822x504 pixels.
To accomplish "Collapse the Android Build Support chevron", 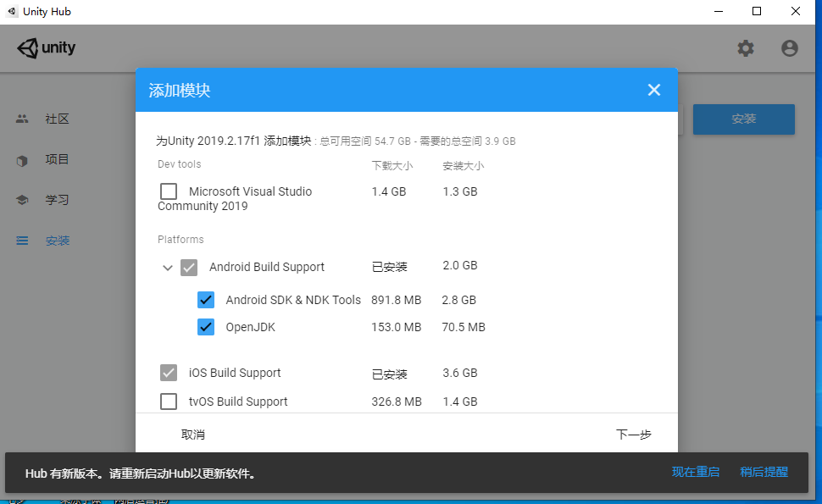I will point(167,268).
